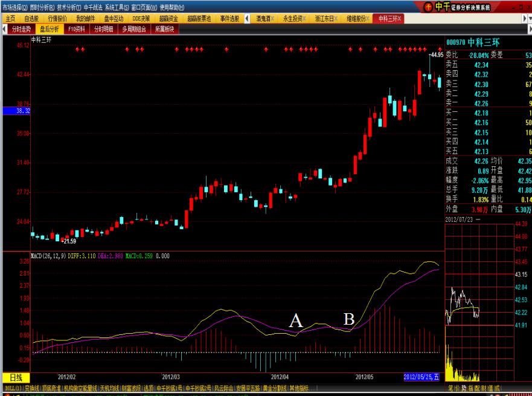Click the marker A on MACD chart
This screenshot has height=396, width=532.
point(295,321)
